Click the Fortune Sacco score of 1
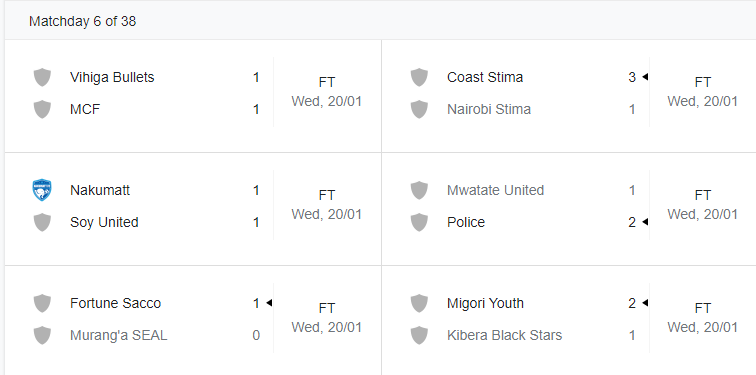Image resolution: width=756 pixels, height=375 pixels. click(256, 303)
